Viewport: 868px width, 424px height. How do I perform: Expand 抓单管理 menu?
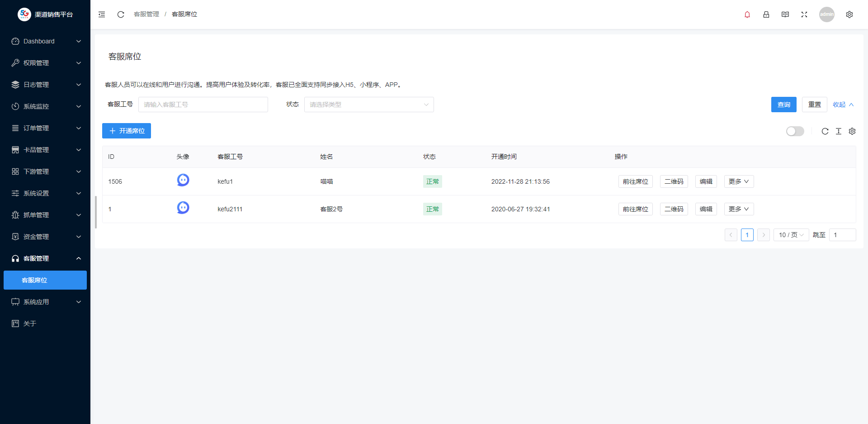45,215
